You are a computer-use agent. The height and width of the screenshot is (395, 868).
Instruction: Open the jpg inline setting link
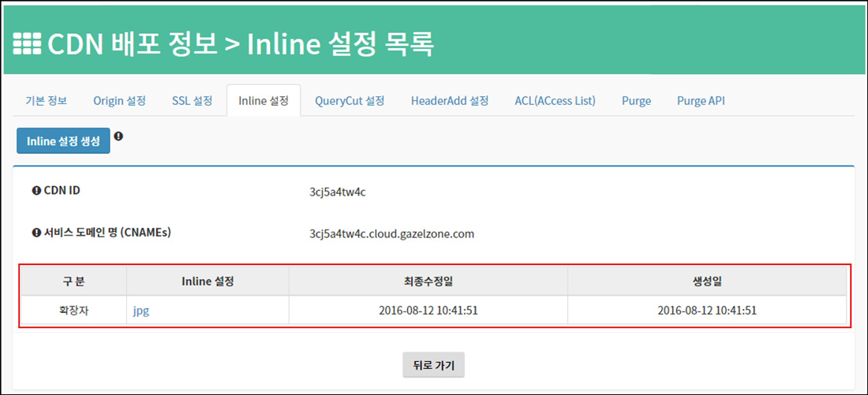(x=141, y=311)
